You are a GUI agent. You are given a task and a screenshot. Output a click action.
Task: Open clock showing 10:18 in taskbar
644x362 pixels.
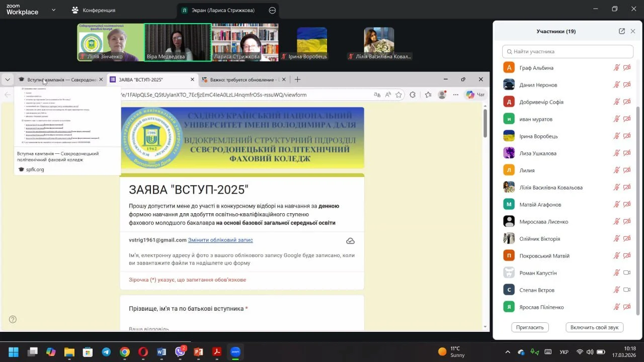[x=624, y=351]
